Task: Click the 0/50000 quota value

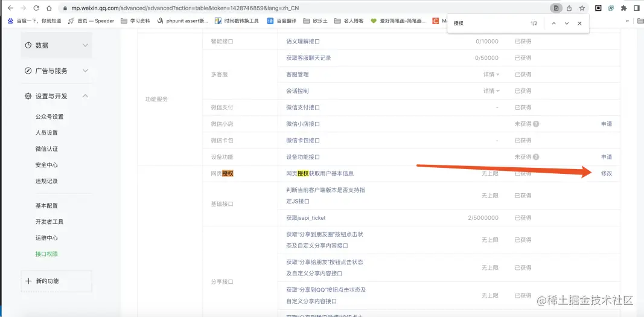Action: (486, 58)
